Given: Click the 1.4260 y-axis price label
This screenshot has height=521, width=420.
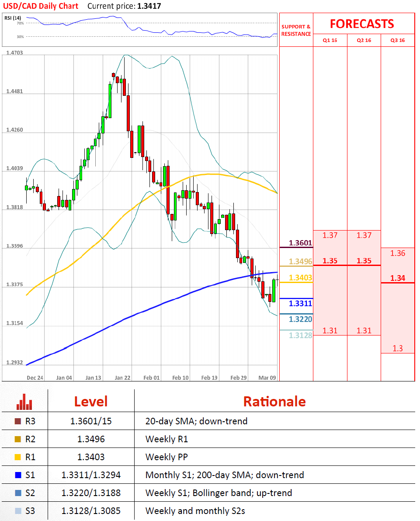Looking at the screenshot, I should [x=14, y=130].
